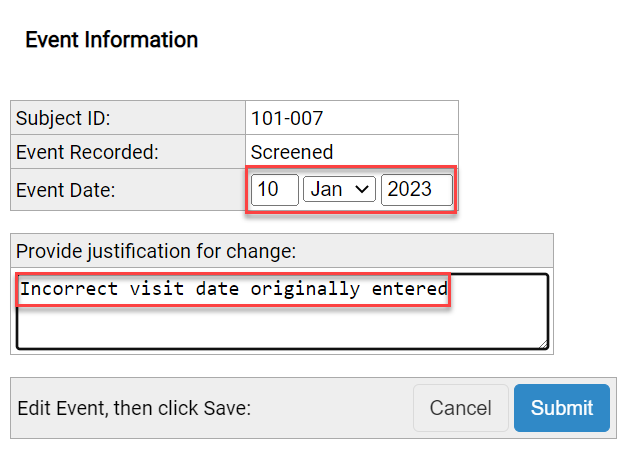Click the Screened event value

(x=292, y=152)
